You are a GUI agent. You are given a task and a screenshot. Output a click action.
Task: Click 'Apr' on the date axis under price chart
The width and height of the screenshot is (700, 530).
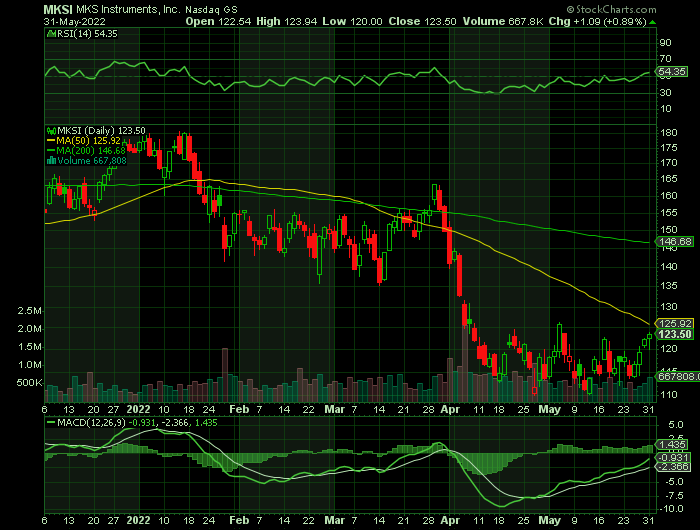450,409
